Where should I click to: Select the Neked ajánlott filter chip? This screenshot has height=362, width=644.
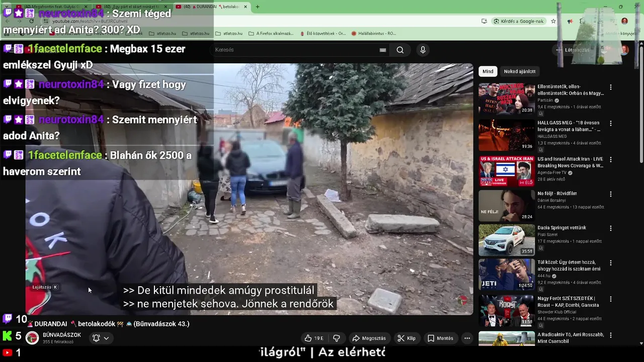520,71
